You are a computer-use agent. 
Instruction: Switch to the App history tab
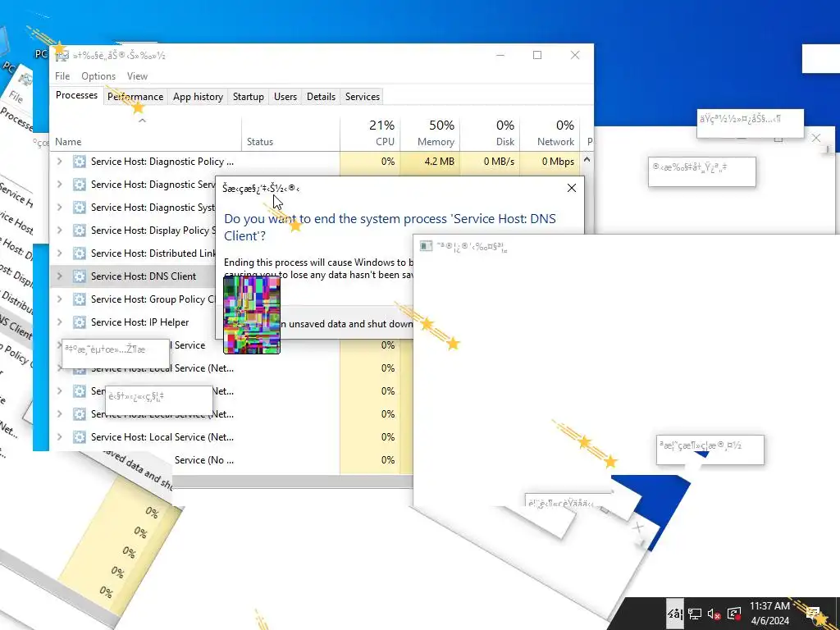coord(198,97)
